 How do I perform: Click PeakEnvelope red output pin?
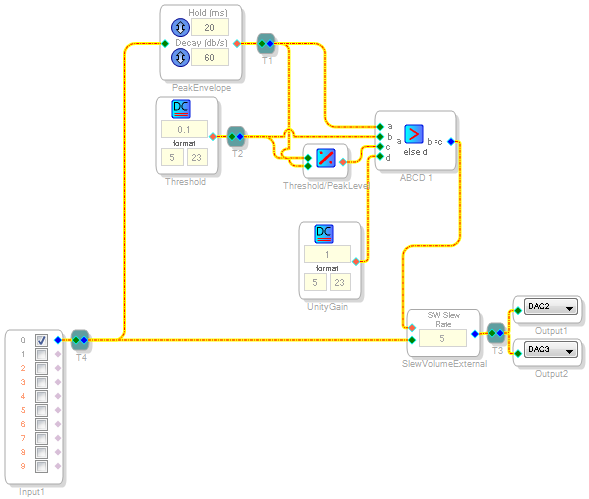237,44
